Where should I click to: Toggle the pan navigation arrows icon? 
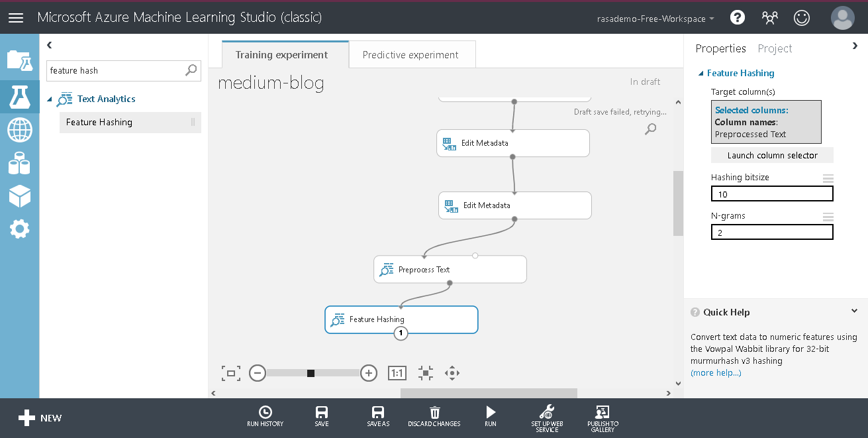452,373
